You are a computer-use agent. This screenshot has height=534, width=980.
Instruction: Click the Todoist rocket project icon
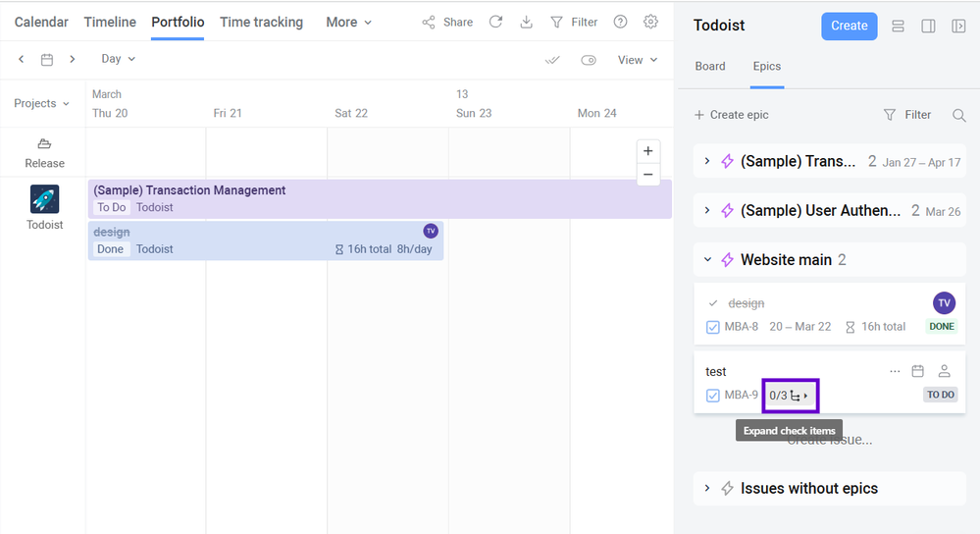click(x=44, y=199)
